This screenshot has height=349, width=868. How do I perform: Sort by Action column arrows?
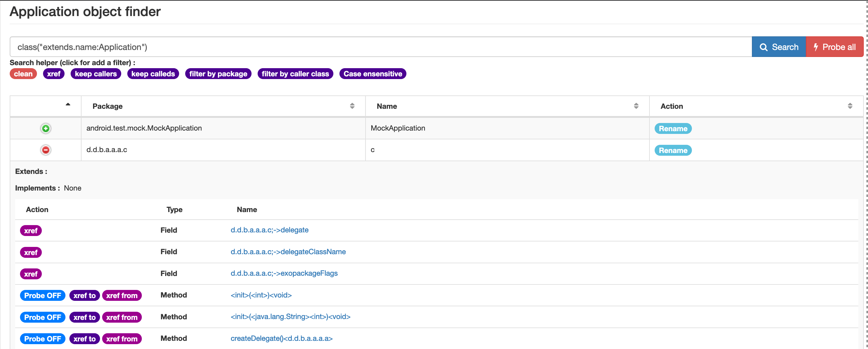click(850, 106)
